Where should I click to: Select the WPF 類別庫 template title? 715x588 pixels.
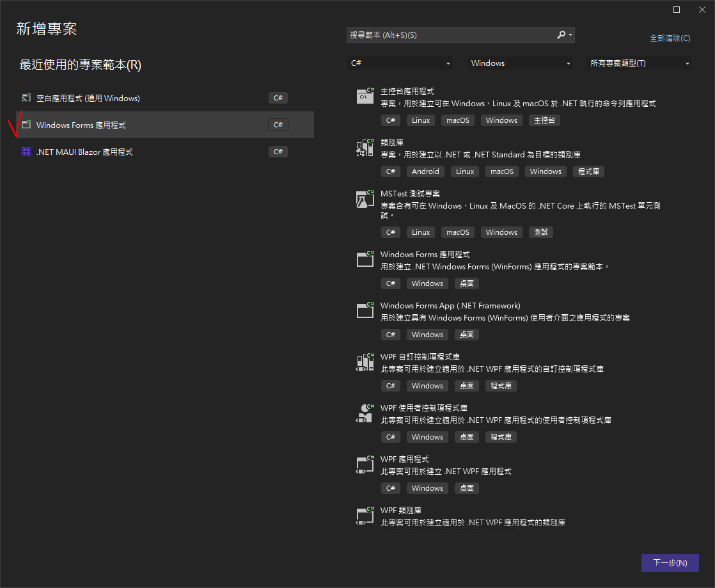pos(401,510)
